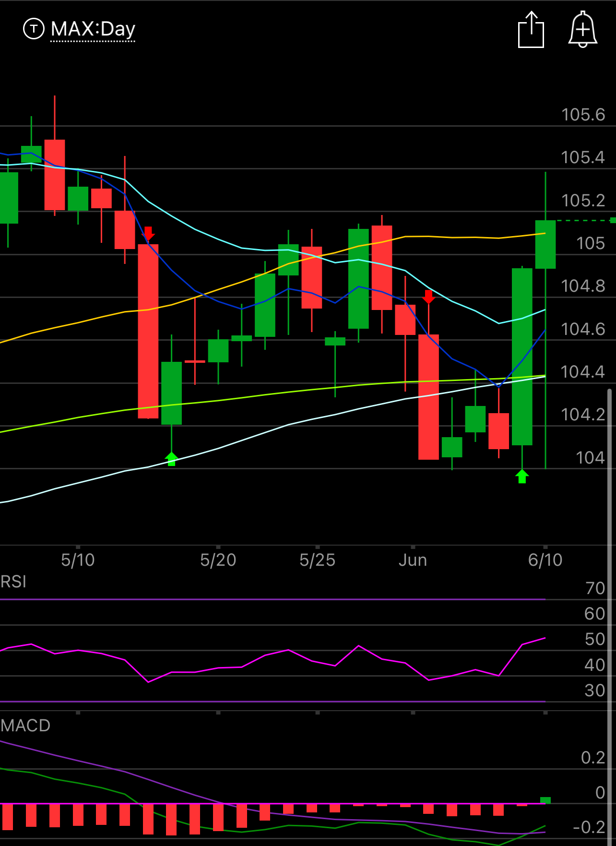Tap the last green candle at 6/10
The width and height of the screenshot is (616, 846).
tap(545, 244)
